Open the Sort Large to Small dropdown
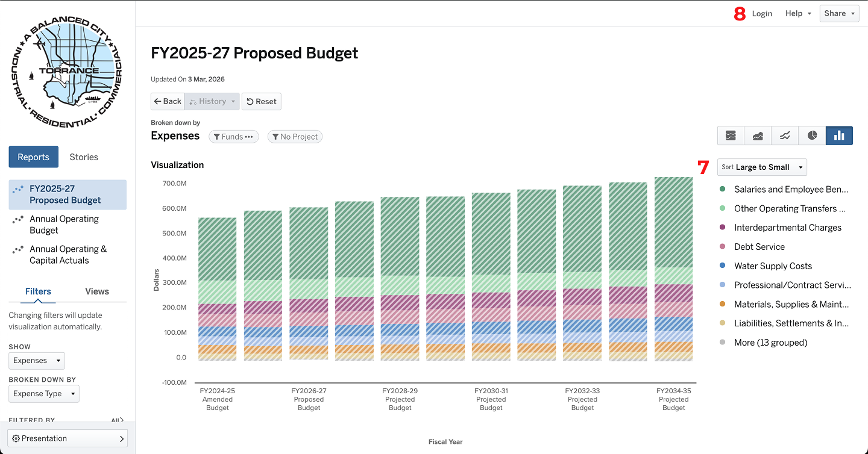Viewport: 868px width, 454px height. point(762,167)
